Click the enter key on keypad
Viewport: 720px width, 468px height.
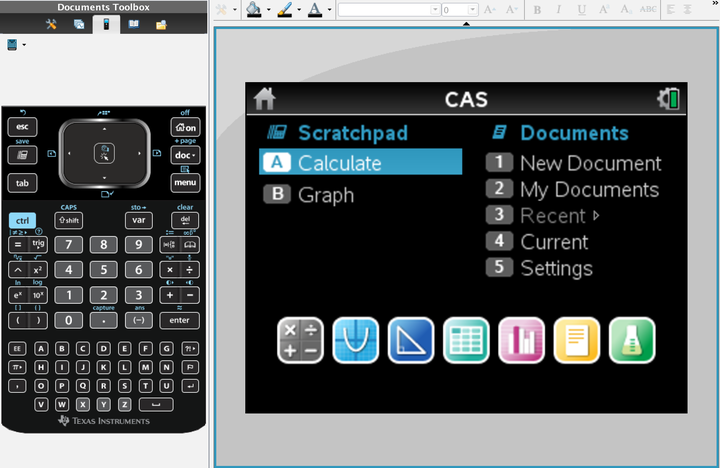click(179, 320)
